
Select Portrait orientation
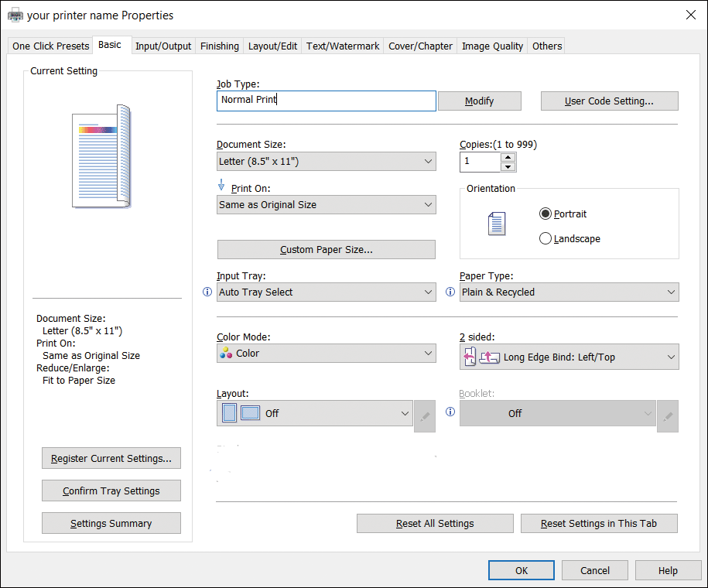546,214
